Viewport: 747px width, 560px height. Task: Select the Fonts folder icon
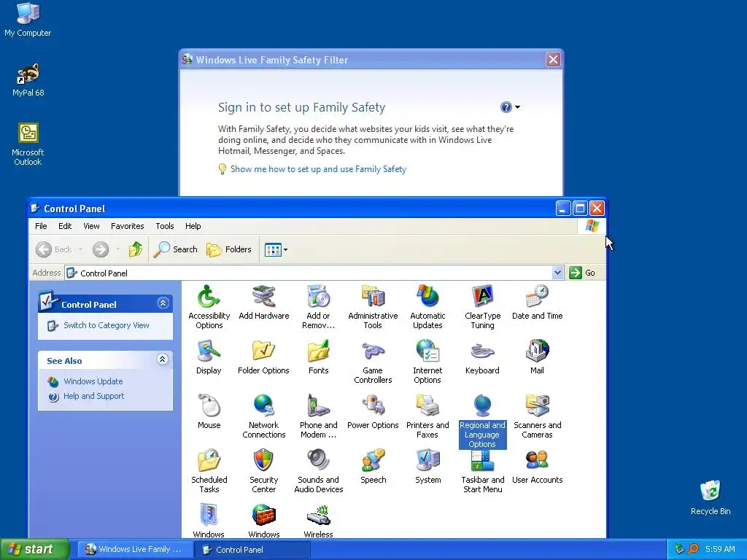click(318, 357)
